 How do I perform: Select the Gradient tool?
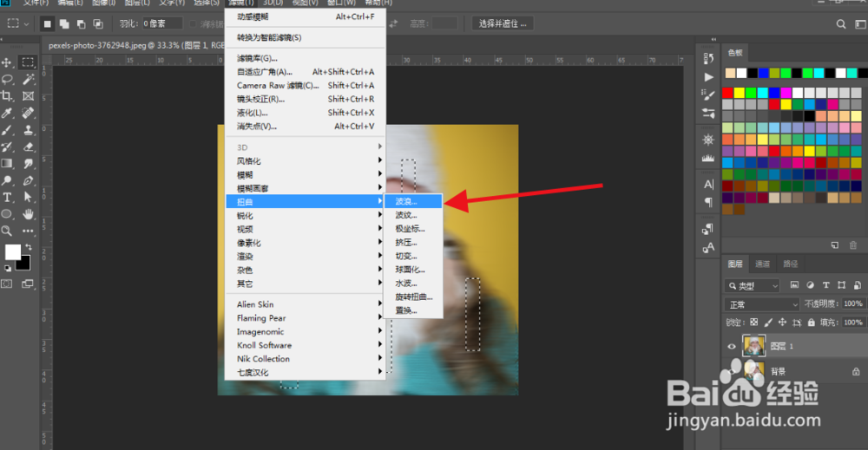click(x=7, y=164)
